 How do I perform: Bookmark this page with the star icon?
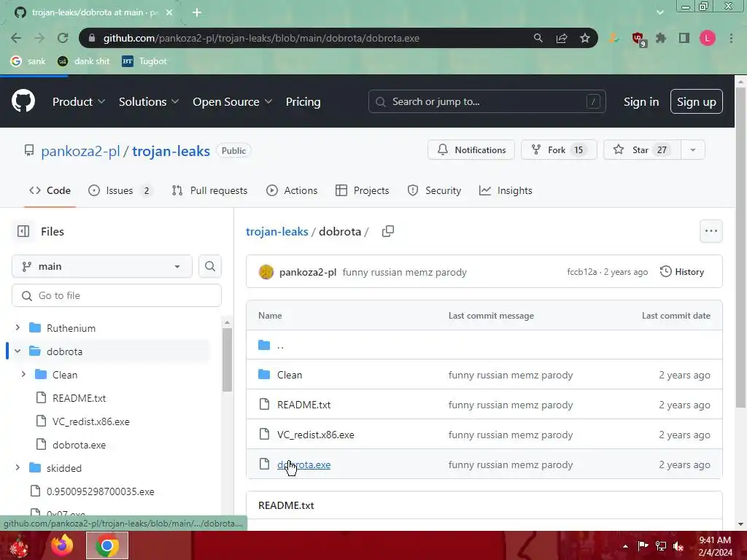584,38
